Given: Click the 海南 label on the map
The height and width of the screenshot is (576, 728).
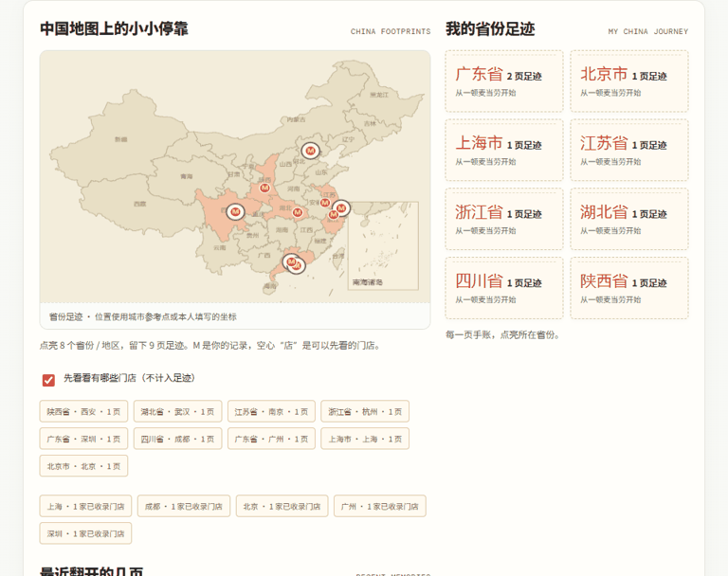Looking at the screenshot, I should click(270, 286).
